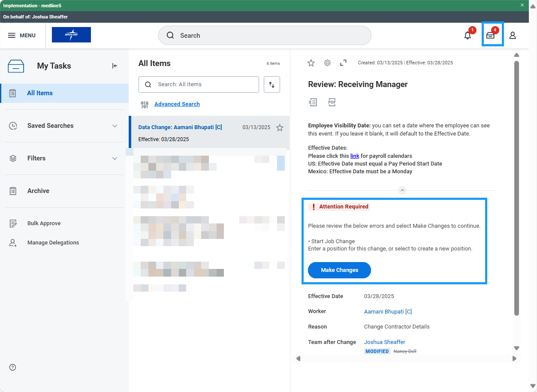Open the task settings gear icon
This screenshot has width=537, height=392.
coord(327,63)
